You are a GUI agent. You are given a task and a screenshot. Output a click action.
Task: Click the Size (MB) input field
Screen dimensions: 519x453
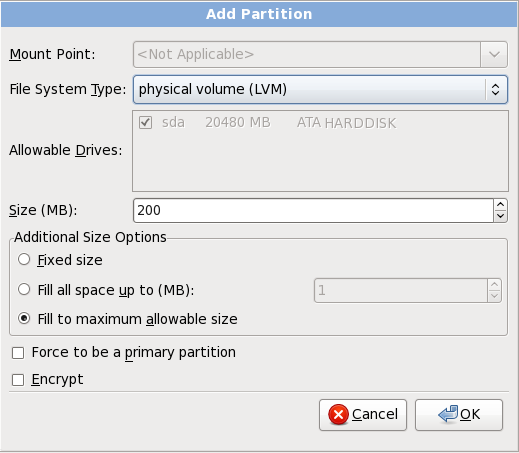pos(313,210)
